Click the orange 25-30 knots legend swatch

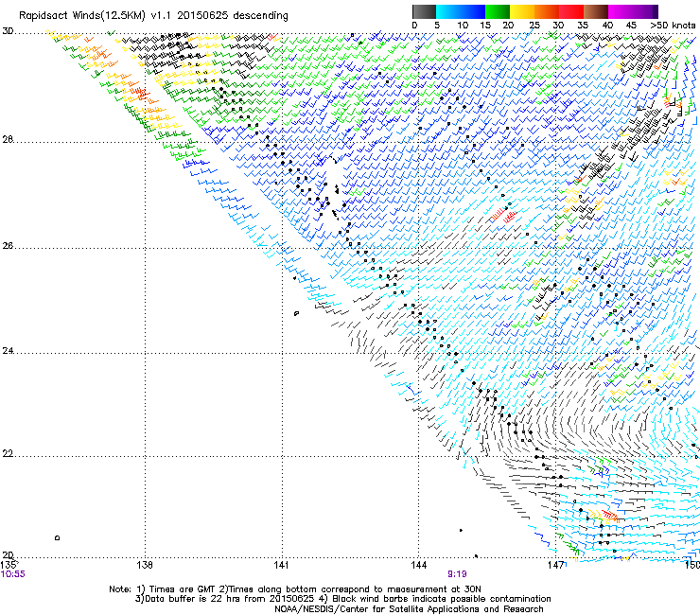(547, 11)
